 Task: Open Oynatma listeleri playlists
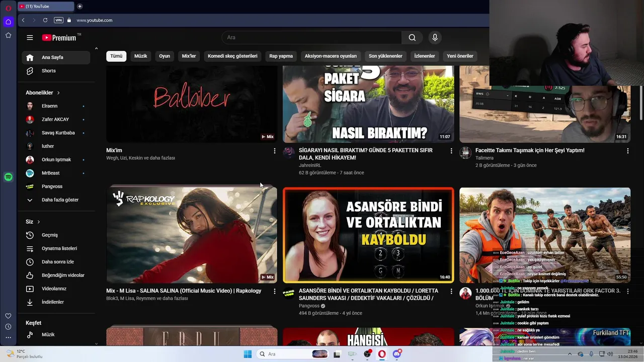[56, 248]
